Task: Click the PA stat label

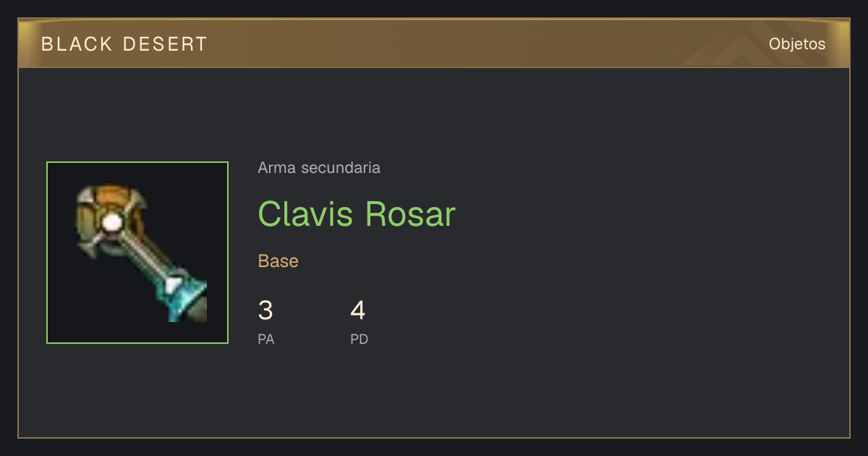Action: coord(266,339)
